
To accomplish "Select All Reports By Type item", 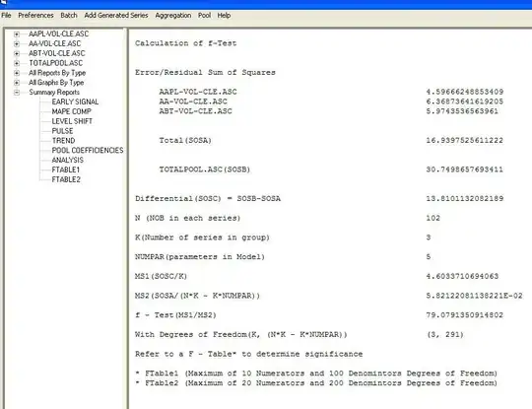I will click(x=57, y=73).
